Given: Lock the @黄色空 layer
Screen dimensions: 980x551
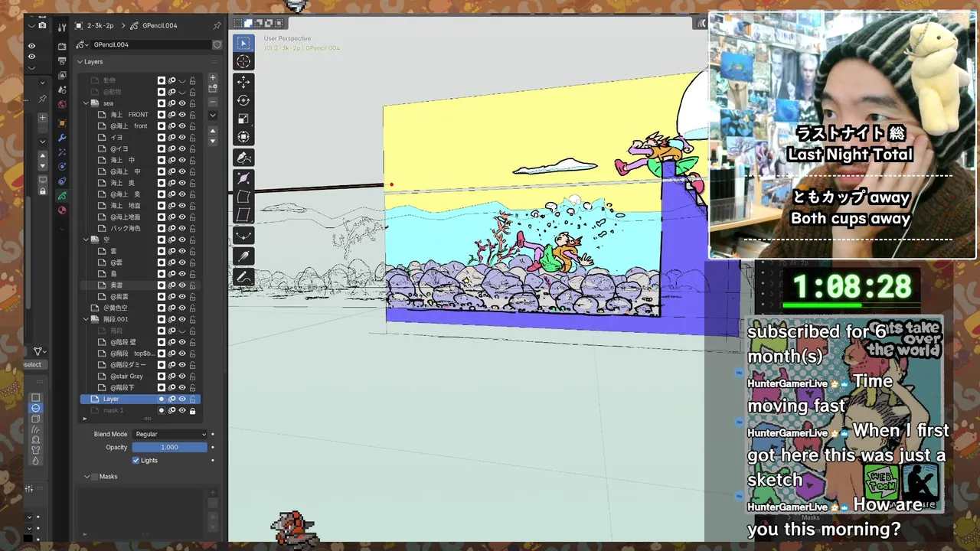Looking at the screenshot, I should tap(192, 308).
